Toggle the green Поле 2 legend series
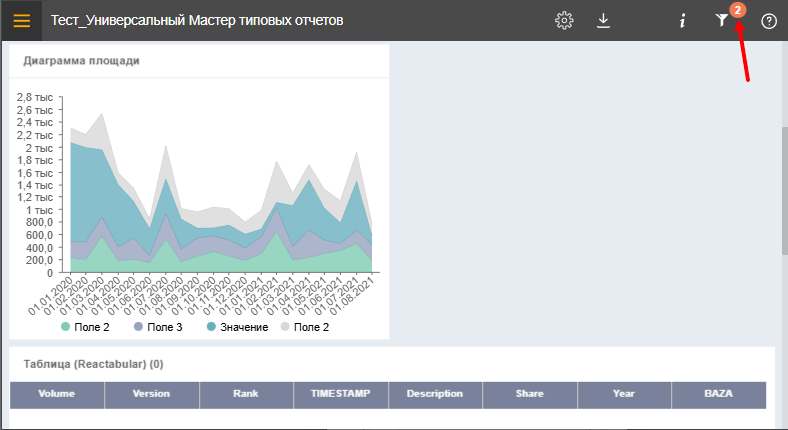 [x=85, y=326]
